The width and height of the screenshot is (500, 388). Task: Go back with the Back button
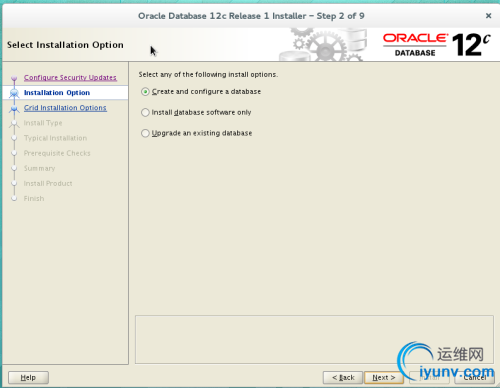tap(343, 377)
